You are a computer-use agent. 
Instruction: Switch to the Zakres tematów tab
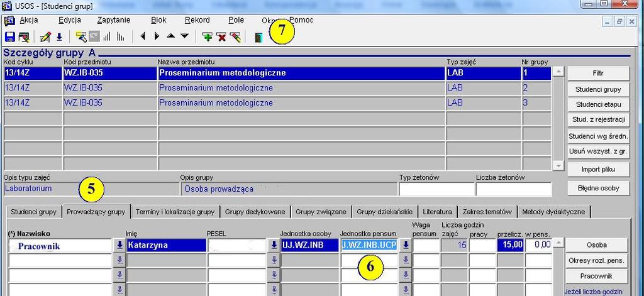click(487, 212)
